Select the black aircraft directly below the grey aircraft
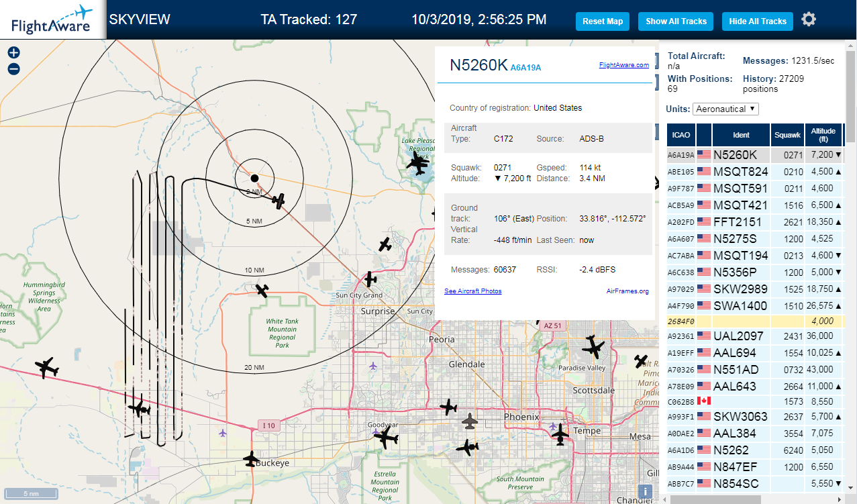The width and height of the screenshot is (857, 504). (467, 447)
